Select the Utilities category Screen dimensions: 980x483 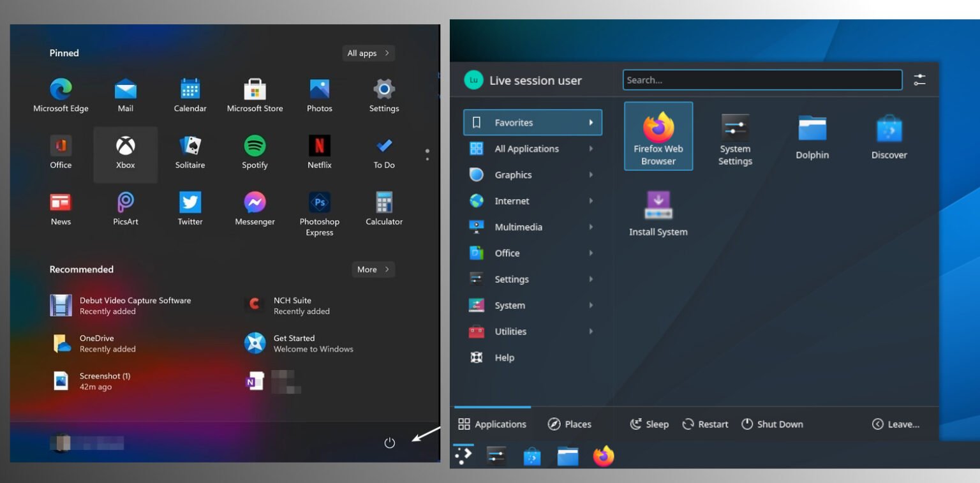[x=531, y=332]
